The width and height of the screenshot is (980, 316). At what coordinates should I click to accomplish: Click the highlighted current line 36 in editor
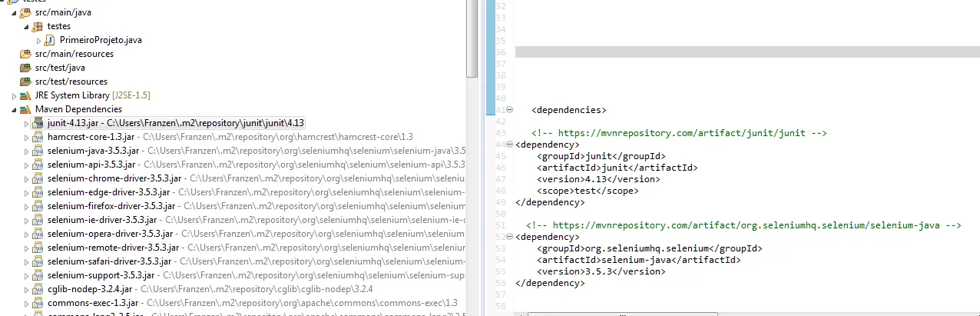pyautogui.click(x=747, y=52)
